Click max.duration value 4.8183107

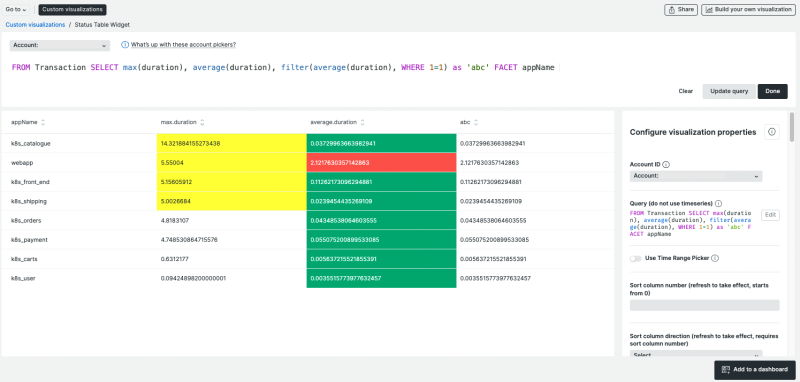point(176,221)
